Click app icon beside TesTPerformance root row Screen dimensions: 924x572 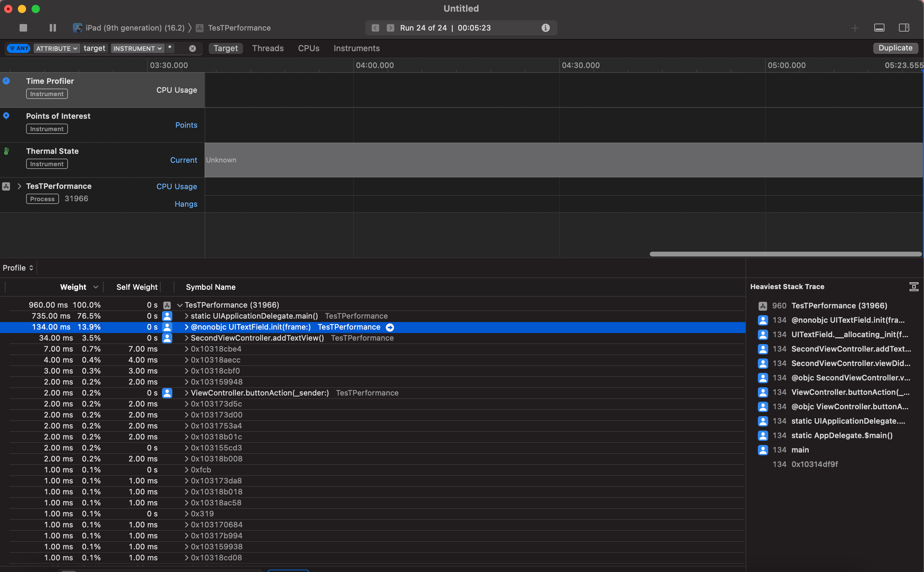tap(167, 305)
